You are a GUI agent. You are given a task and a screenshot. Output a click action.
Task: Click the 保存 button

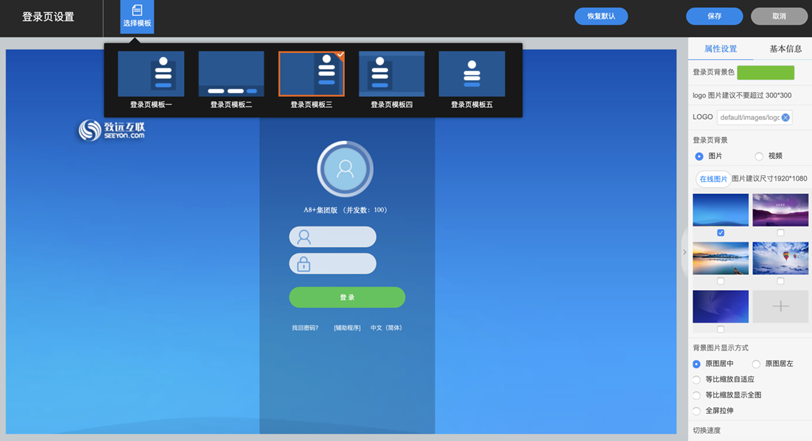pyautogui.click(x=714, y=16)
